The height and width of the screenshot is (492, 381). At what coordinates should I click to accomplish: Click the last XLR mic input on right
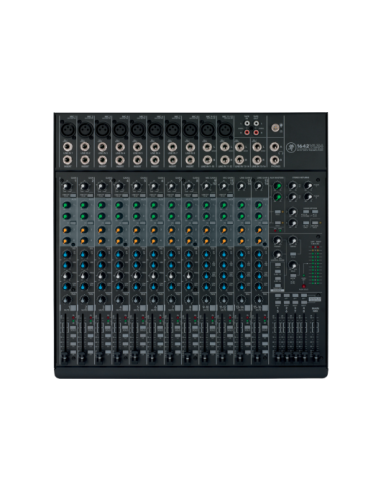pyautogui.click(x=225, y=129)
